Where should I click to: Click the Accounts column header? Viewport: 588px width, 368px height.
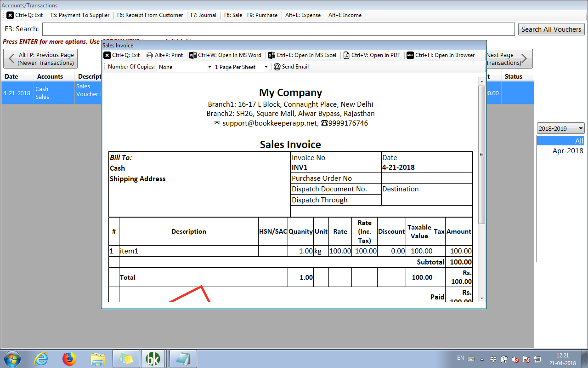(54, 76)
